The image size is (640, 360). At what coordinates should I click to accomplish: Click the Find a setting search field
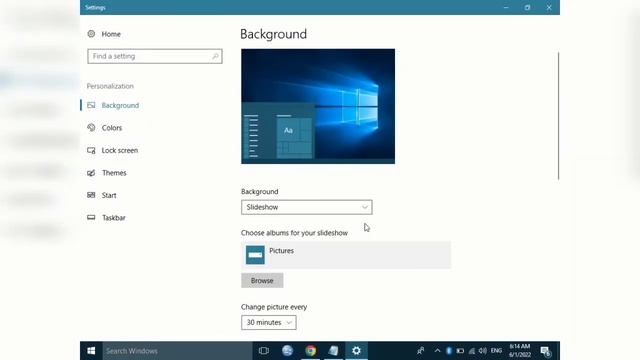coord(155,56)
